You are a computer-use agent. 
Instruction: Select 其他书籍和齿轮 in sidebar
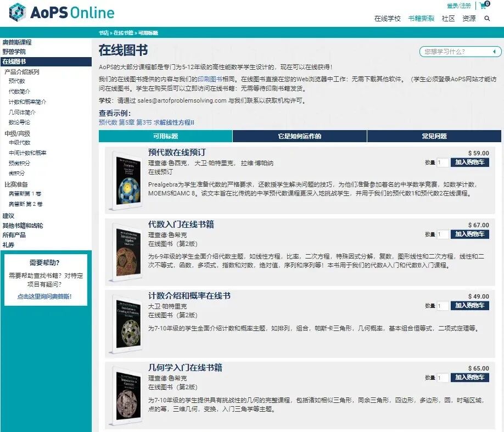(x=23, y=226)
